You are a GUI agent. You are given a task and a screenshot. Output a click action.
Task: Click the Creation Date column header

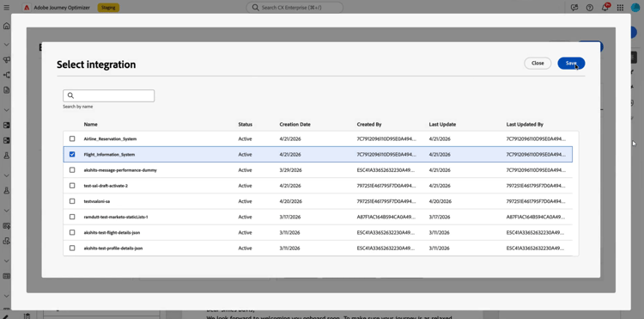tap(295, 124)
